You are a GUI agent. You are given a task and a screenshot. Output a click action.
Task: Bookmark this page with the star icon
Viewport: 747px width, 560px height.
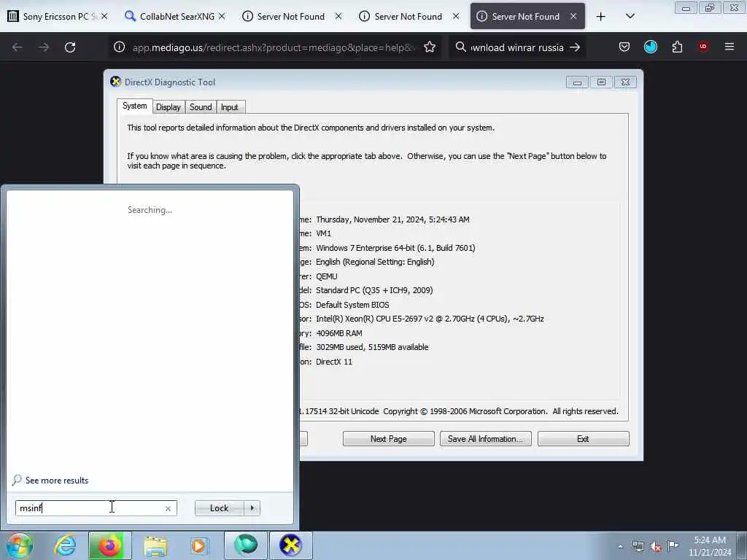point(429,47)
